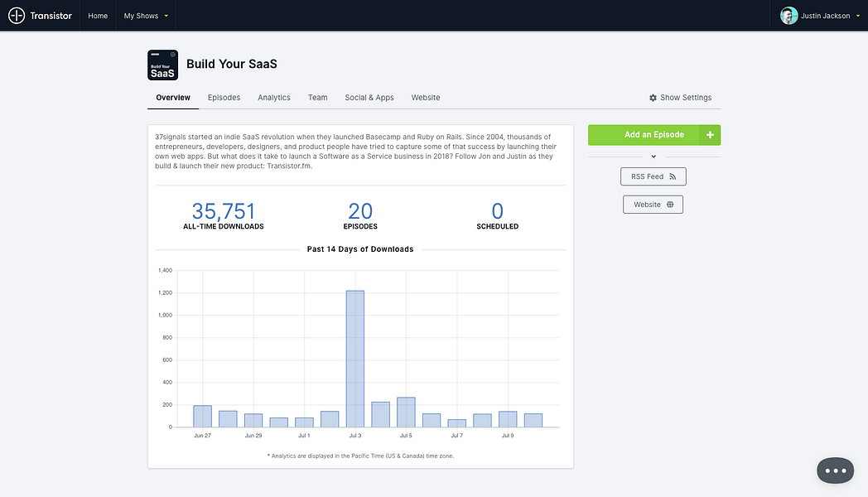Switch to the Episodes tab

[x=224, y=98]
